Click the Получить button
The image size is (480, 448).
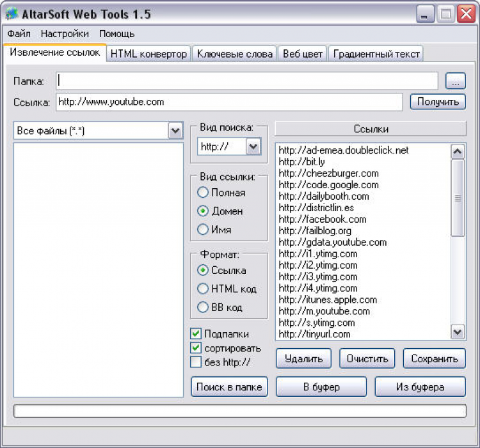[438, 102]
